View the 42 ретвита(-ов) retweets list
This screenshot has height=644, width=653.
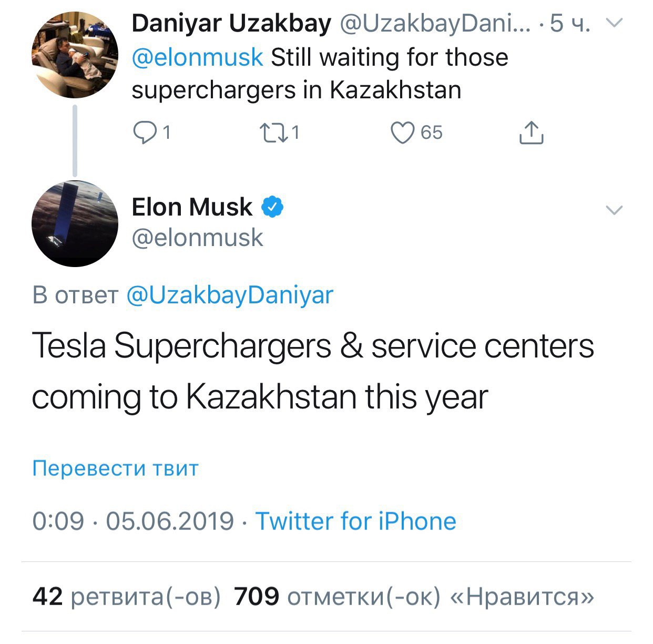coord(126,597)
